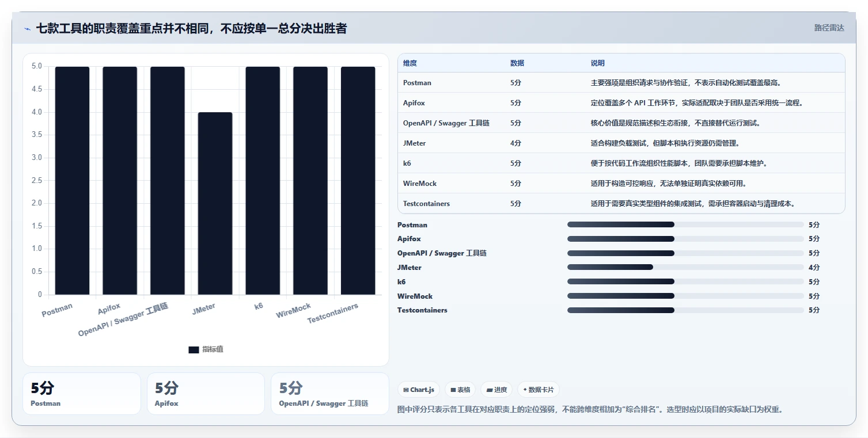Select the WireMock cell in the table

420,184
